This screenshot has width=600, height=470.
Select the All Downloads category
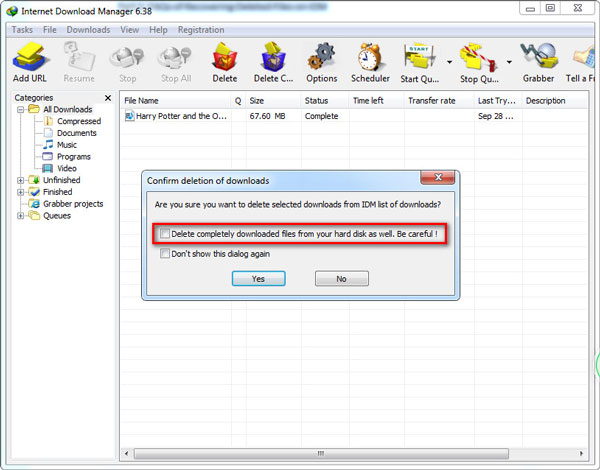pyautogui.click(x=67, y=109)
